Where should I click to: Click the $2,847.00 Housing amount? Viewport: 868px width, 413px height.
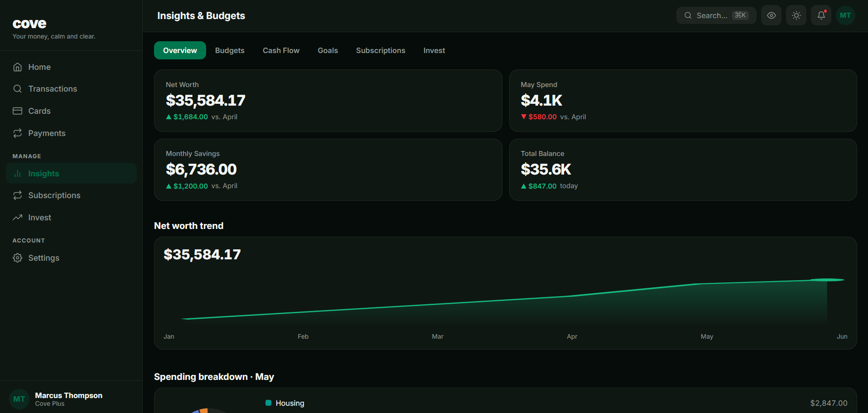[x=829, y=403]
